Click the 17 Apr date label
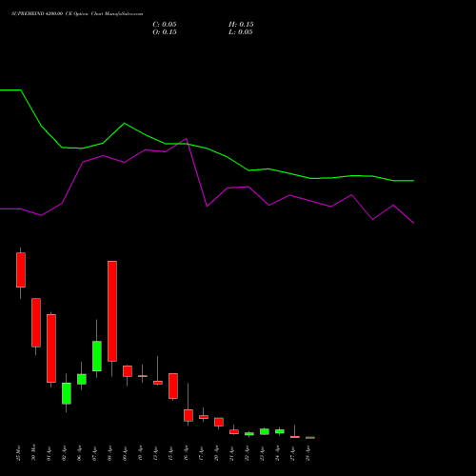Screen dimensions: 476x476 pos(201,453)
